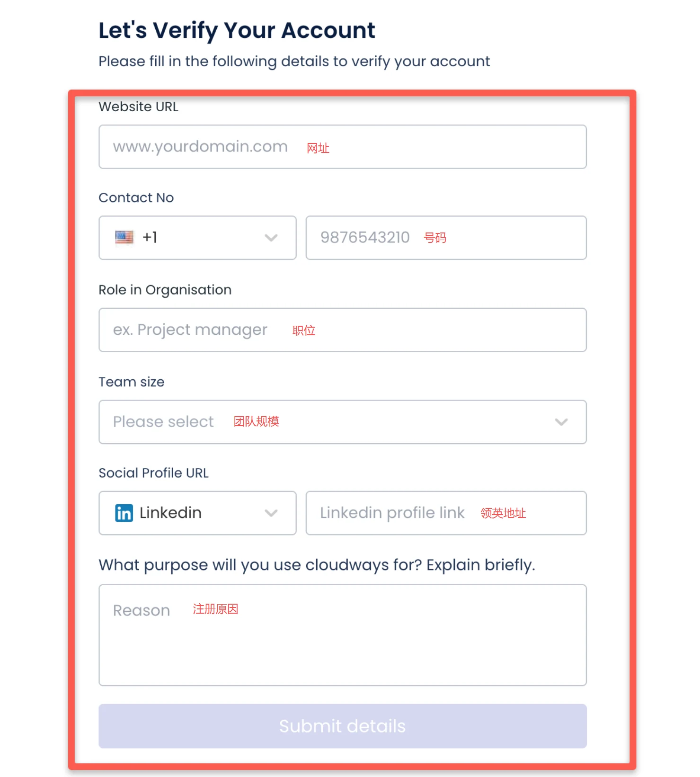
Task: Click the 'Social Profile URL' label
Action: tap(153, 473)
